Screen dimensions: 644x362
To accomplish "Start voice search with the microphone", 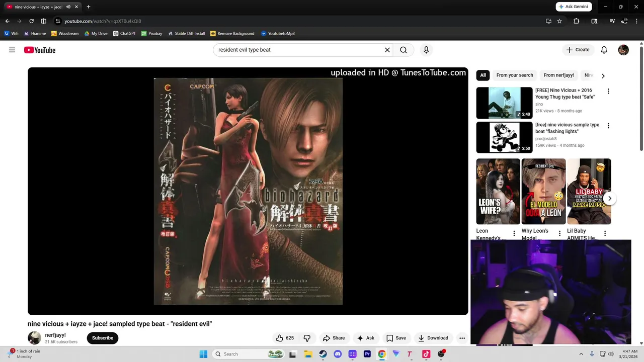I will pyautogui.click(x=426, y=50).
